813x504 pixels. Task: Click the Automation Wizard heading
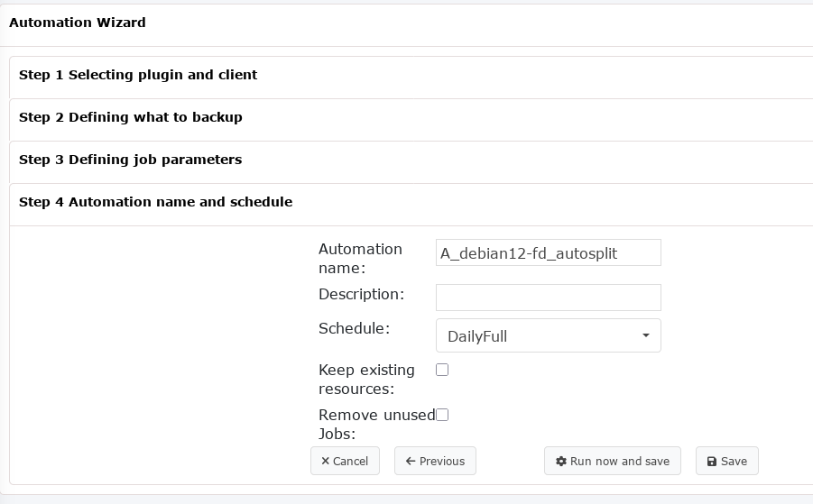pyautogui.click(x=78, y=23)
